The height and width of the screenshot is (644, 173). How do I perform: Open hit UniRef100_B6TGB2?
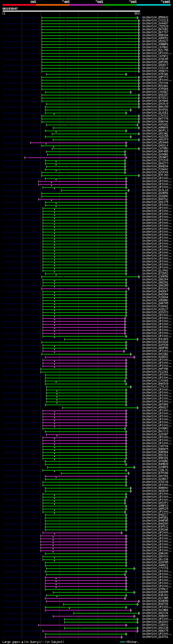coord(155,30)
